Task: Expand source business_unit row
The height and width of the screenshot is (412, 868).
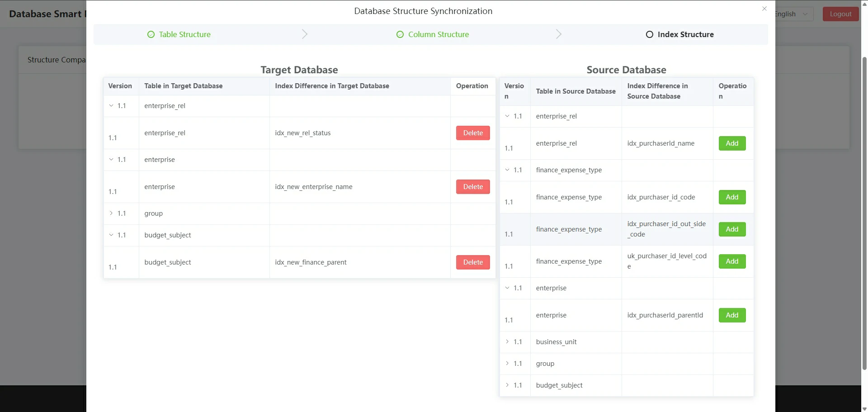Action: (507, 342)
